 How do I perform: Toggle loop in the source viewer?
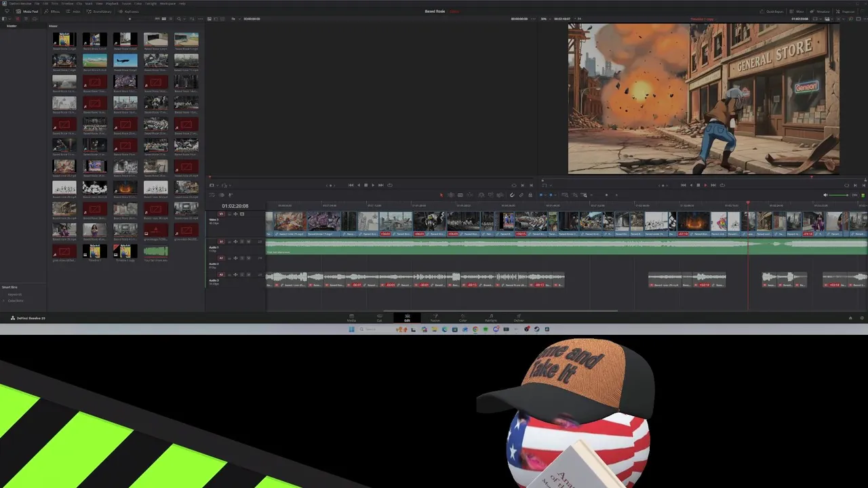389,185
